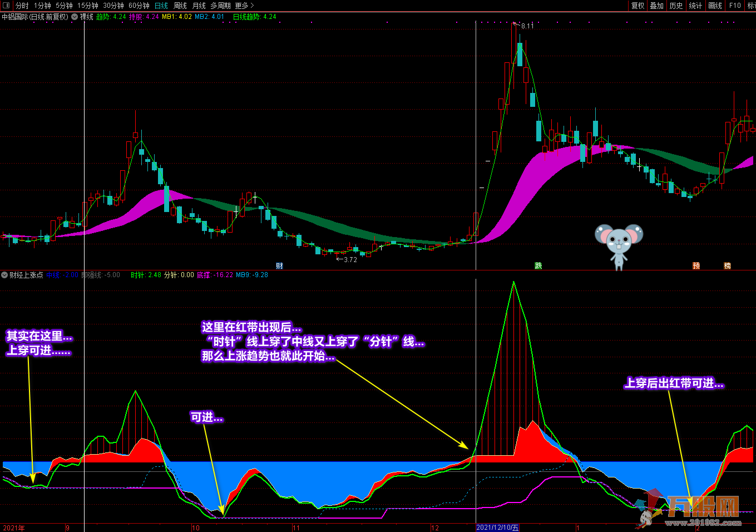Switch to 月线 monthly chart

[199, 6]
